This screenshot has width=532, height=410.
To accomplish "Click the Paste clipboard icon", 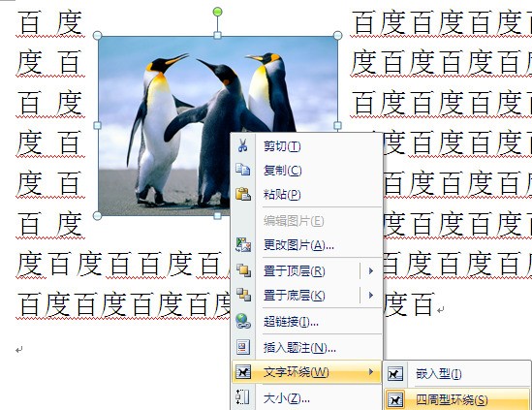I will pos(243,194).
